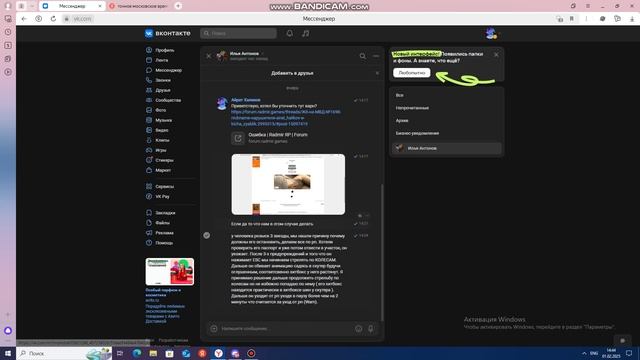Open Илья Антонов in the chat list

click(447, 148)
